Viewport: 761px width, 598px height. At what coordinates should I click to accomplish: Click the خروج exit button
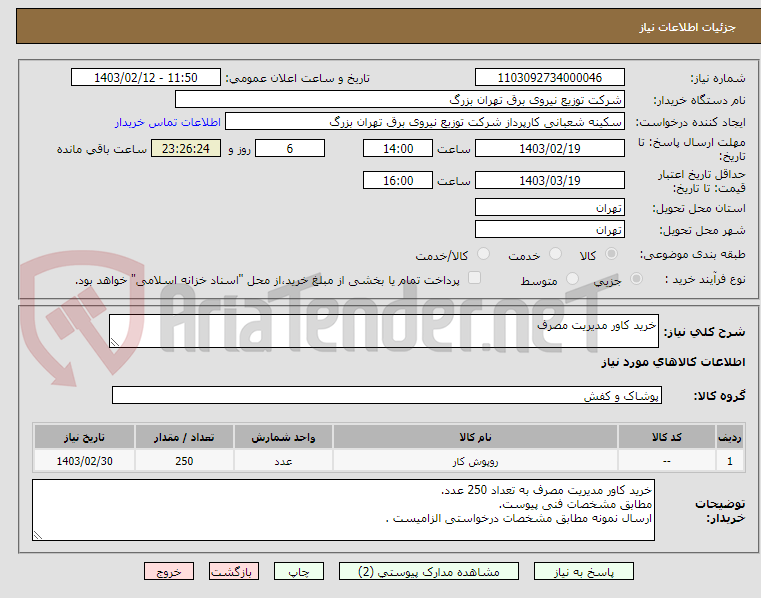[x=168, y=571]
